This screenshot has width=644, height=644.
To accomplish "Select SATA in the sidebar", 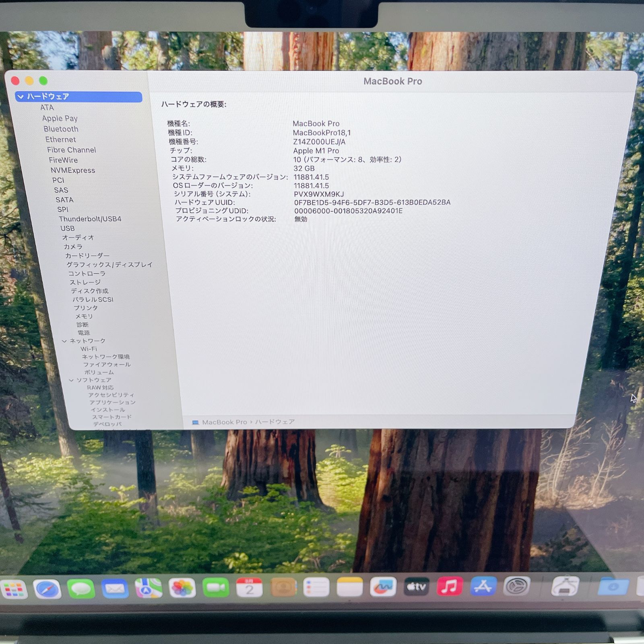I will tap(65, 200).
